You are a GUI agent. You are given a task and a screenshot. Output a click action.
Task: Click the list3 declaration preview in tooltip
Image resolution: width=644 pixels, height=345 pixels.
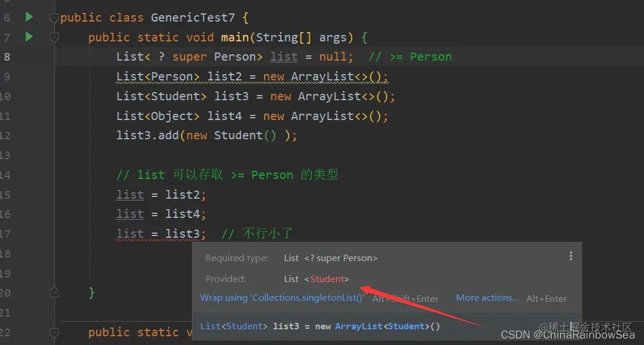[x=320, y=326]
